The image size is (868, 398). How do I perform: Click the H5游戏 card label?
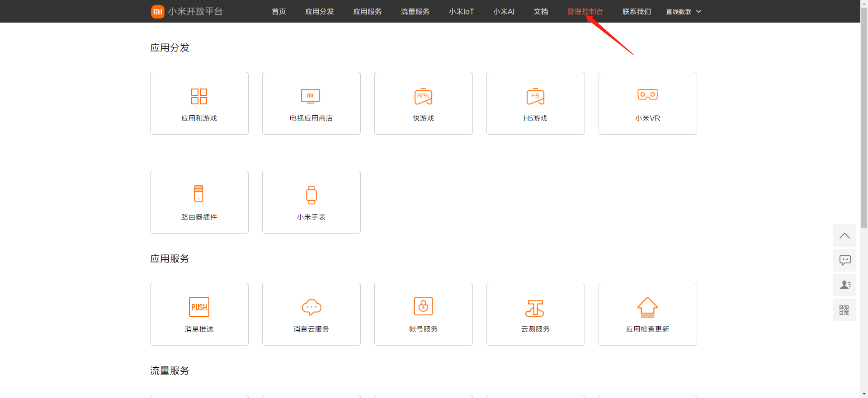[535, 118]
